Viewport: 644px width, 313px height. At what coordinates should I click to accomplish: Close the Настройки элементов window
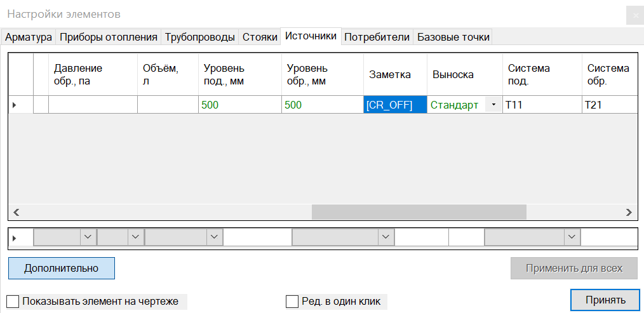634,15
